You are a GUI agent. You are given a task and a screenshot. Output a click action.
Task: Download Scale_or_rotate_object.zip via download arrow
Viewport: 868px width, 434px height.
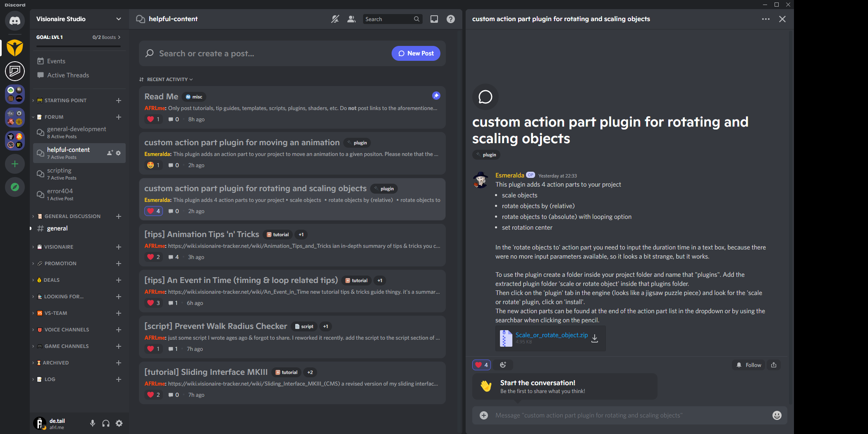click(595, 338)
